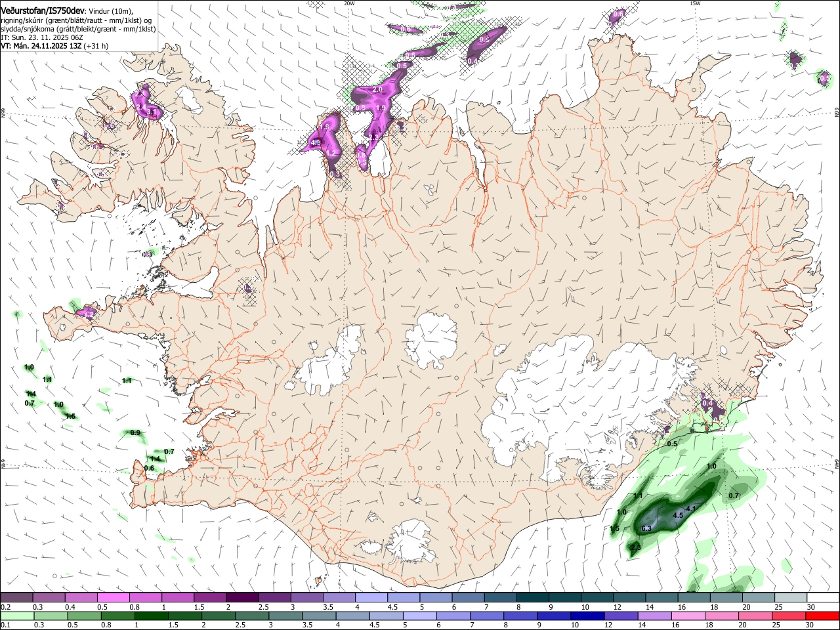Select top-row swatch between 0.8 and 1
This screenshot has height=630, width=840.
pos(145,597)
